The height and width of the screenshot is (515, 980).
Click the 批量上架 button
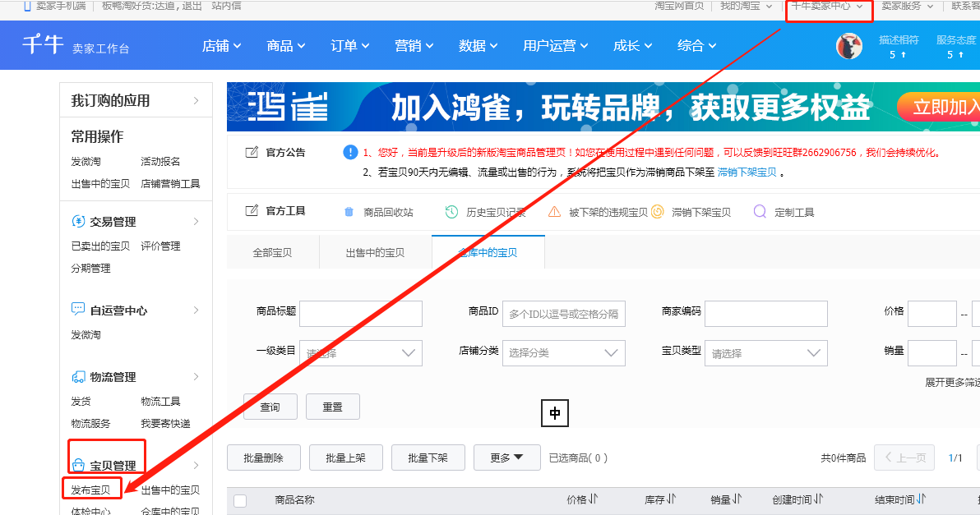tap(345, 458)
